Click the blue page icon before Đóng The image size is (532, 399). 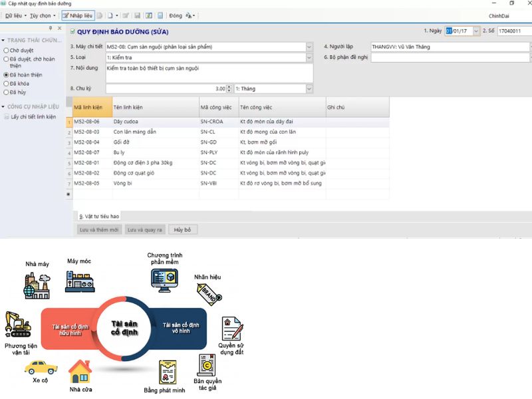[160, 15]
